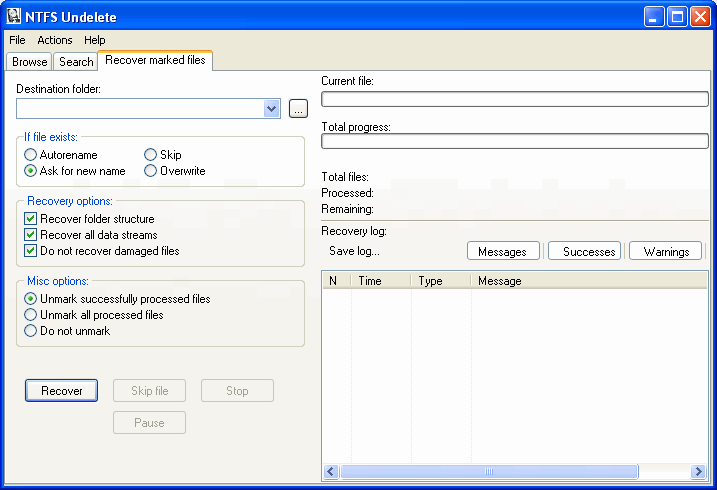Toggle the Successes log filter button

tap(584, 251)
